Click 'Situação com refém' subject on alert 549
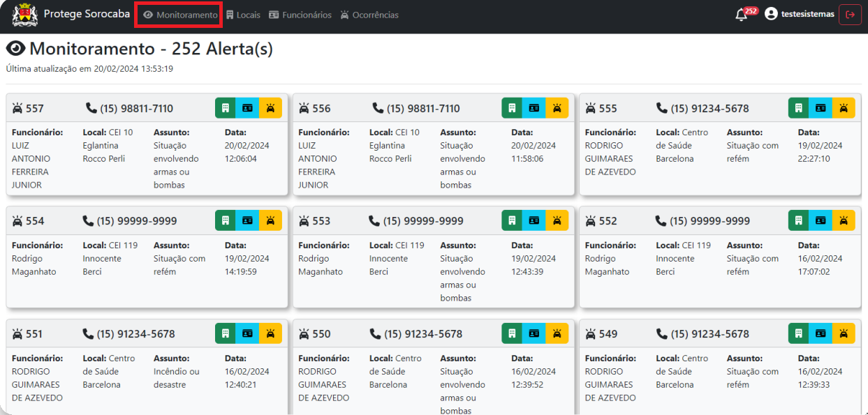 pyautogui.click(x=753, y=378)
